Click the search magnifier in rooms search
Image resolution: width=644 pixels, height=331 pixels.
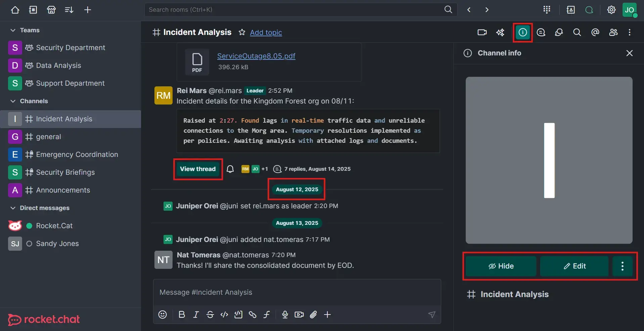448,9
